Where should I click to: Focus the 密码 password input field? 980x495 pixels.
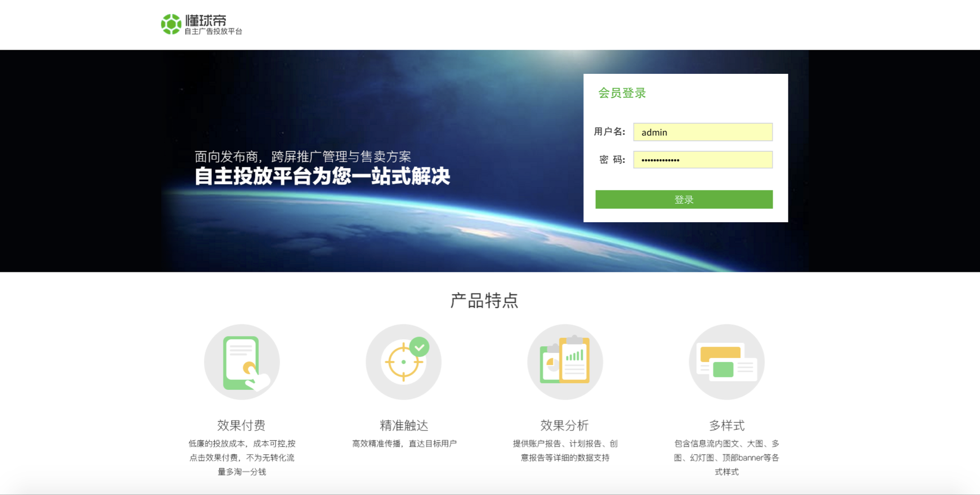pos(703,160)
